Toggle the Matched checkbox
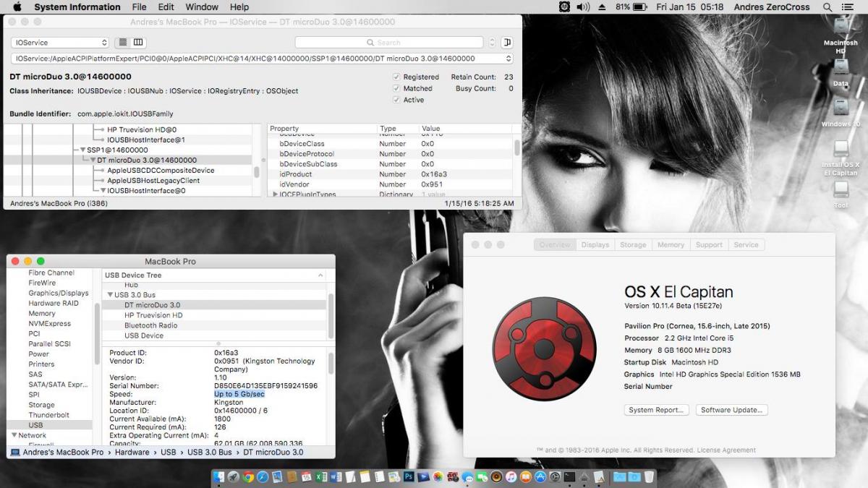868x488 pixels. point(396,88)
